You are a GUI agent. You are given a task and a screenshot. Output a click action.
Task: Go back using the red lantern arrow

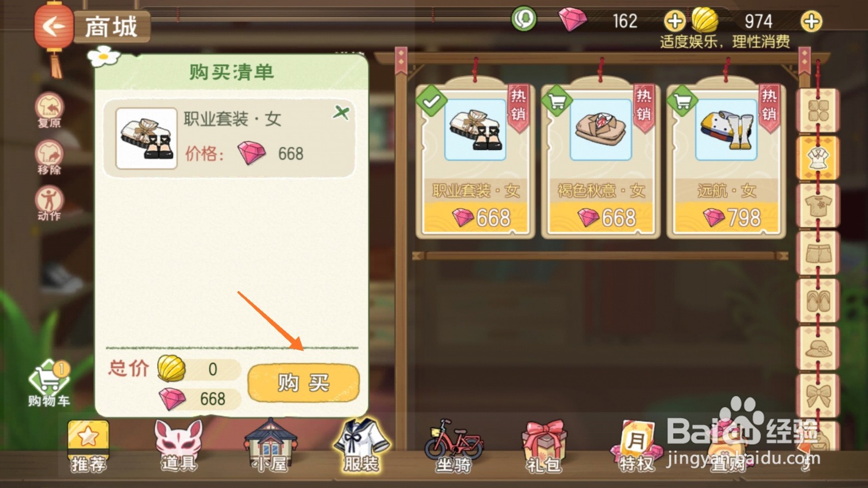[x=53, y=27]
